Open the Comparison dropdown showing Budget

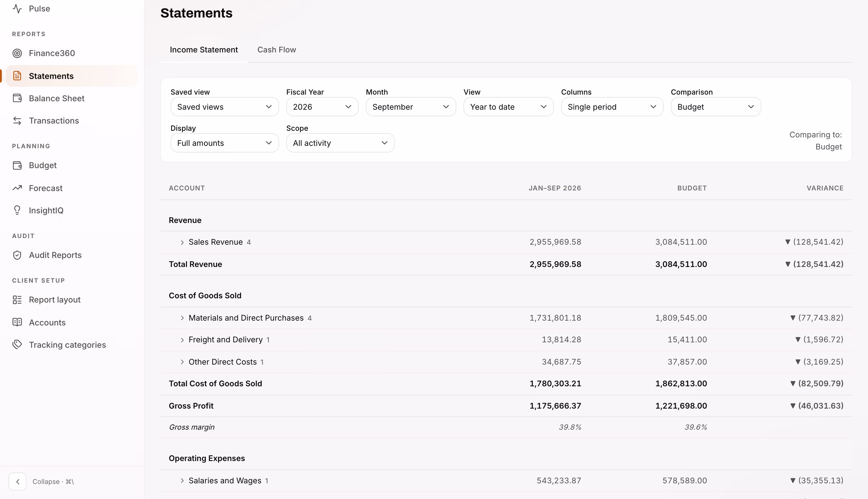point(715,107)
